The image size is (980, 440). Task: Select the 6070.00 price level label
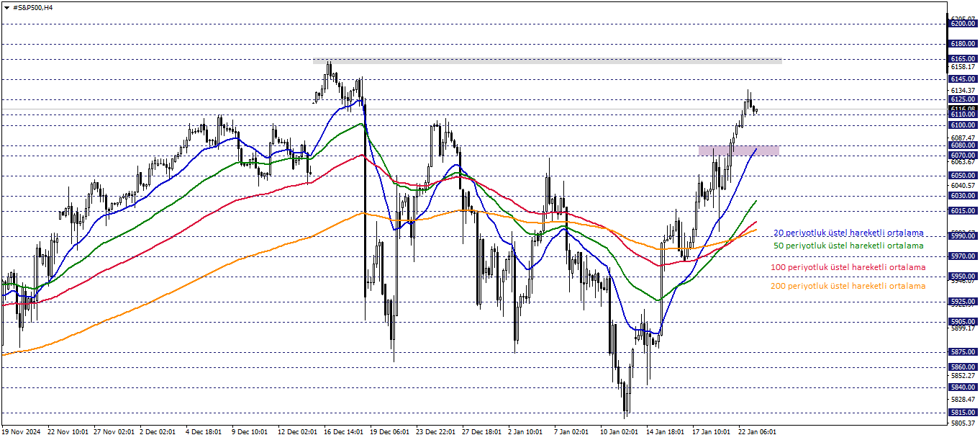click(963, 155)
